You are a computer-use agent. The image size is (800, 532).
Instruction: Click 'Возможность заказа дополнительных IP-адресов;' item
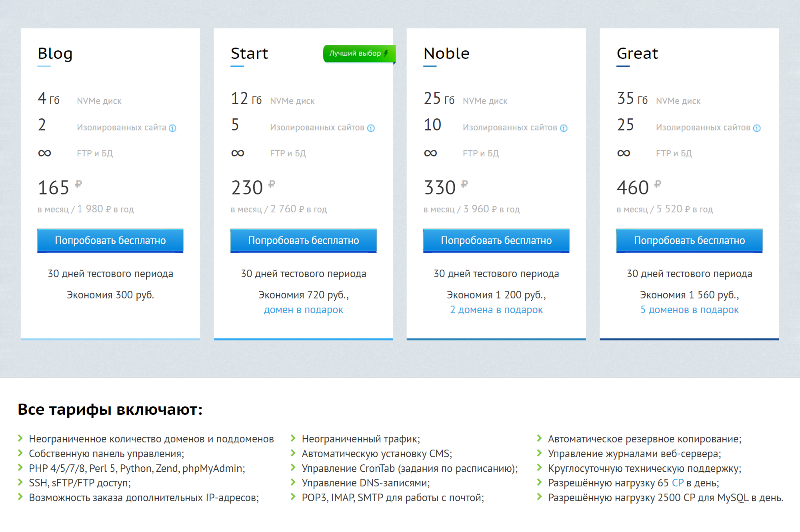144,498
